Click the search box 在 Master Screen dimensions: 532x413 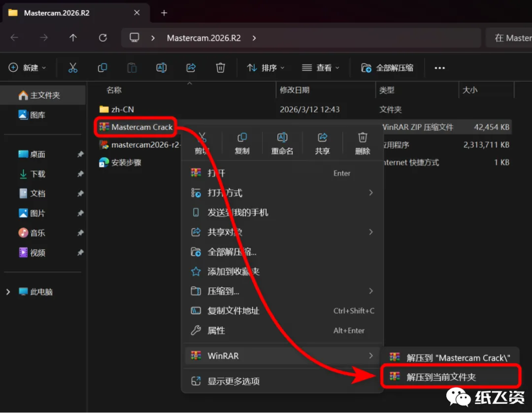coord(509,37)
